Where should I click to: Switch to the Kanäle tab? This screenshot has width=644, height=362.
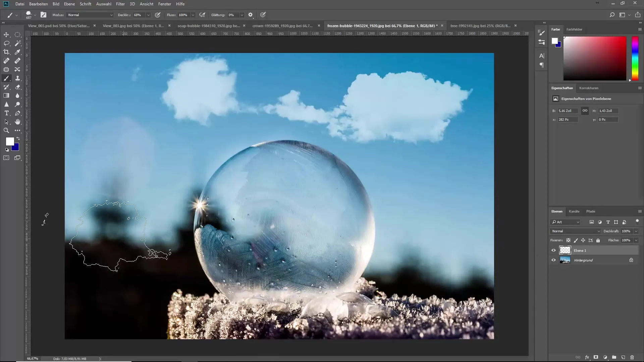[x=574, y=211]
